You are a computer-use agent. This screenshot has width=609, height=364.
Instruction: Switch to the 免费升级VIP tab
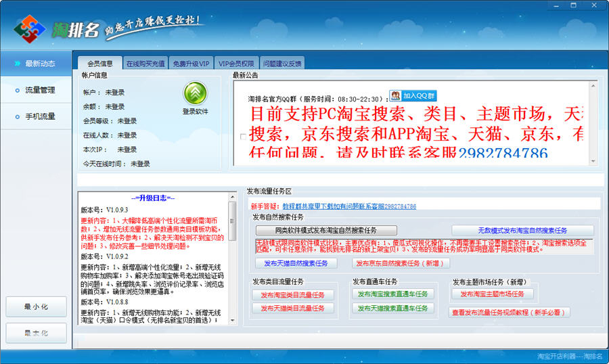point(191,64)
